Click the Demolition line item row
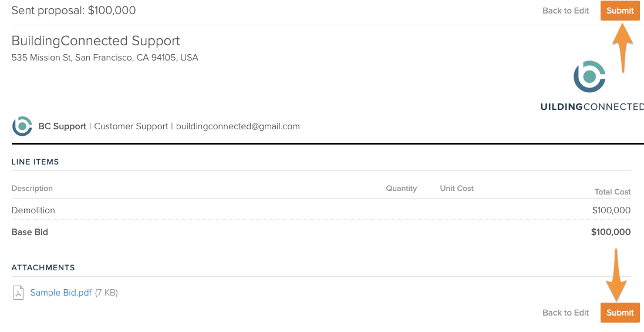644x332 pixels. [x=33, y=210]
